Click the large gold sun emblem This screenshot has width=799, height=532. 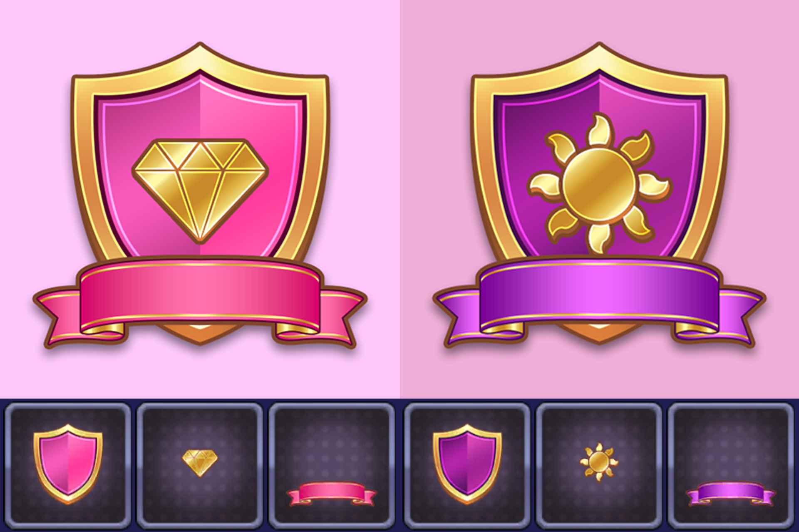click(599, 184)
